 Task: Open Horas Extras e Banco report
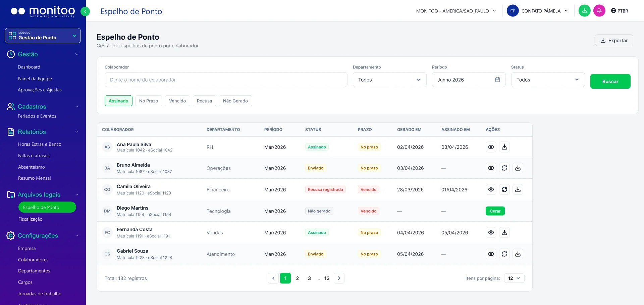click(x=40, y=144)
